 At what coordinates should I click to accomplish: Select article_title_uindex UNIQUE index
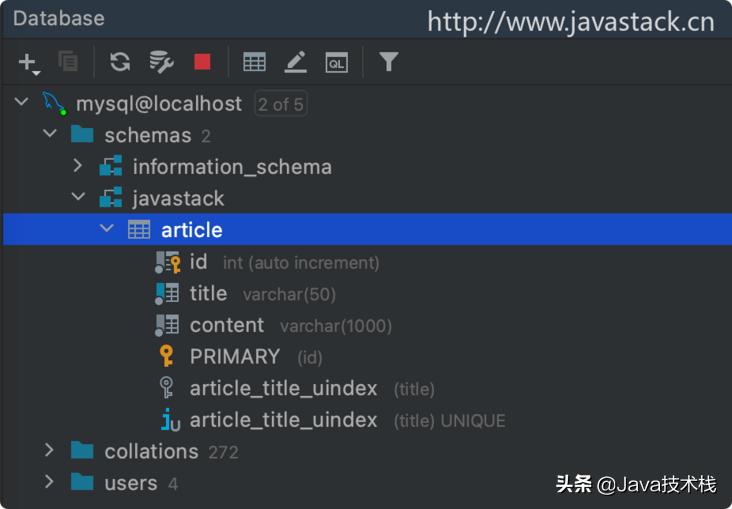coord(283,420)
